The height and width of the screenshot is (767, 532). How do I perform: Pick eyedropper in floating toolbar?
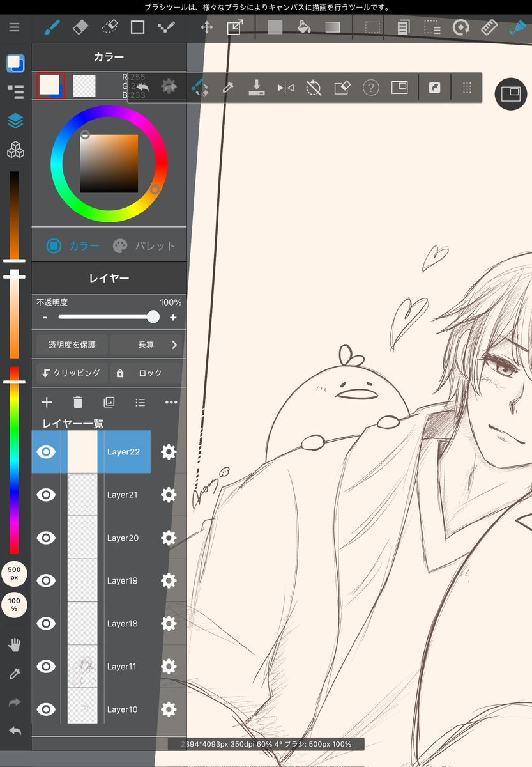tap(229, 87)
